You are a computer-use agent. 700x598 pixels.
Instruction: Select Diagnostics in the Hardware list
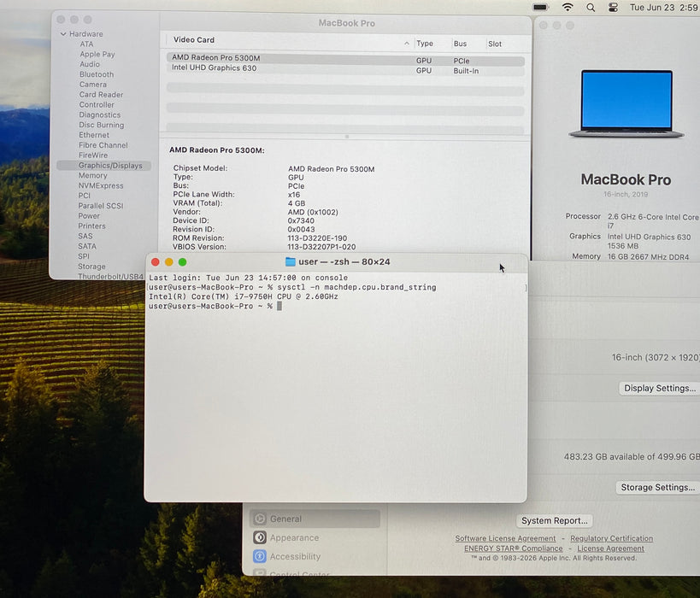(x=99, y=114)
